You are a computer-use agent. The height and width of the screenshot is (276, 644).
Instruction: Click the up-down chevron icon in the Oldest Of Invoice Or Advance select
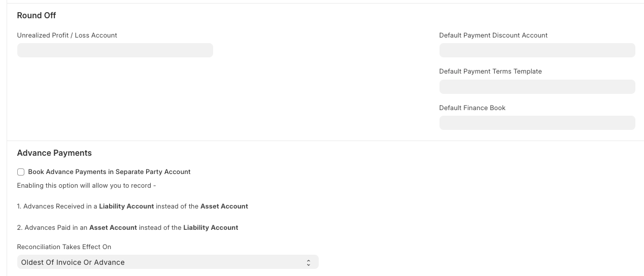click(x=308, y=262)
